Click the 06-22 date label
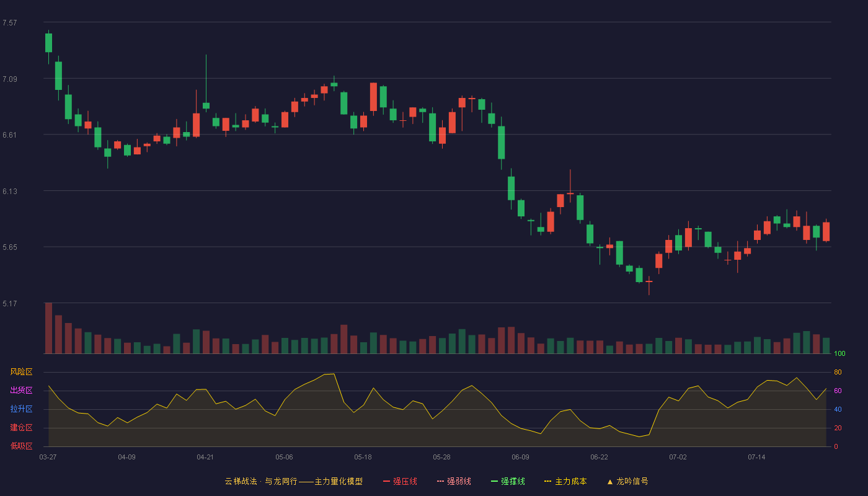868x496 pixels. (x=599, y=457)
